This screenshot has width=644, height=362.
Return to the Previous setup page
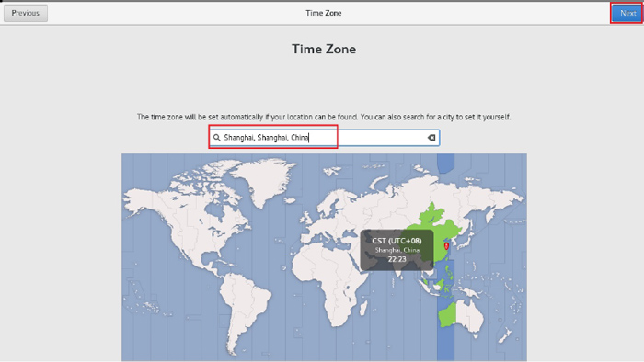click(x=26, y=13)
